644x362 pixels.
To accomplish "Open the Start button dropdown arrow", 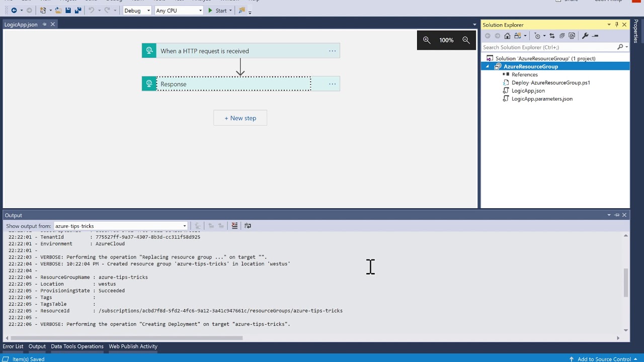I will point(230,11).
